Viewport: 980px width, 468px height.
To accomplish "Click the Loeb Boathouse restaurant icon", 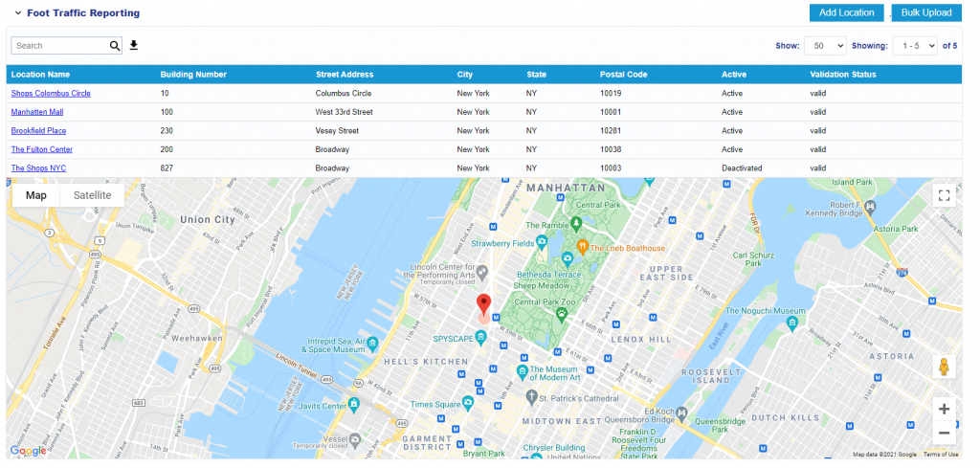I will [583, 246].
